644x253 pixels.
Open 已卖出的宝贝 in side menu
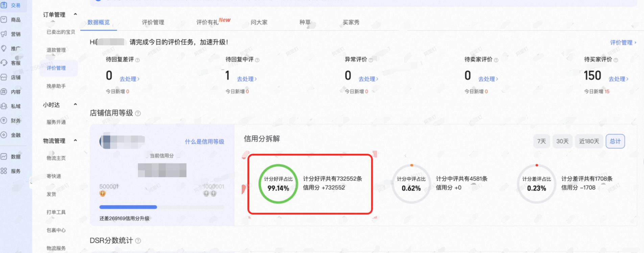(x=61, y=32)
